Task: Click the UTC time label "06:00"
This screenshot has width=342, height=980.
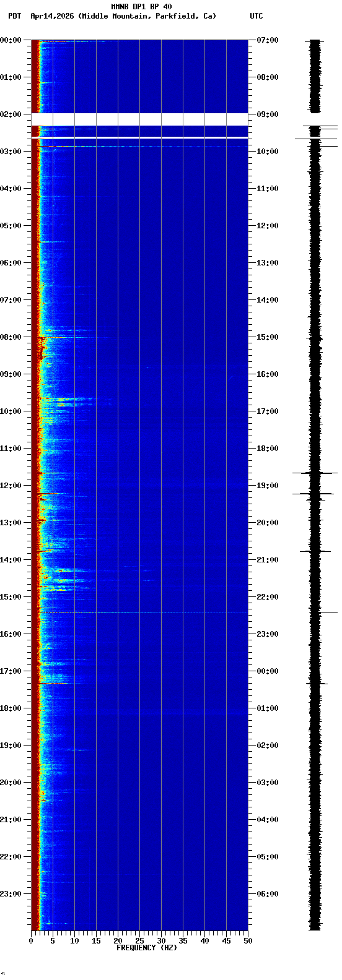Action: click(268, 894)
